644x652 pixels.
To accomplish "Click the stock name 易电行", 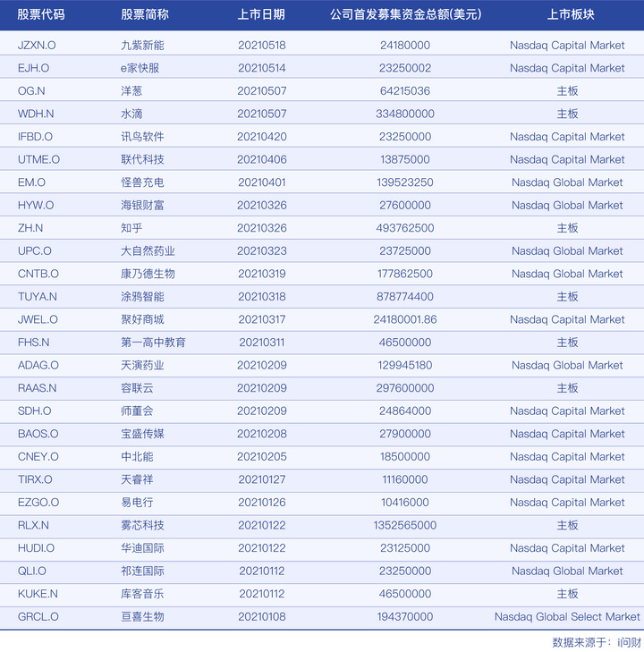I will click(137, 503).
